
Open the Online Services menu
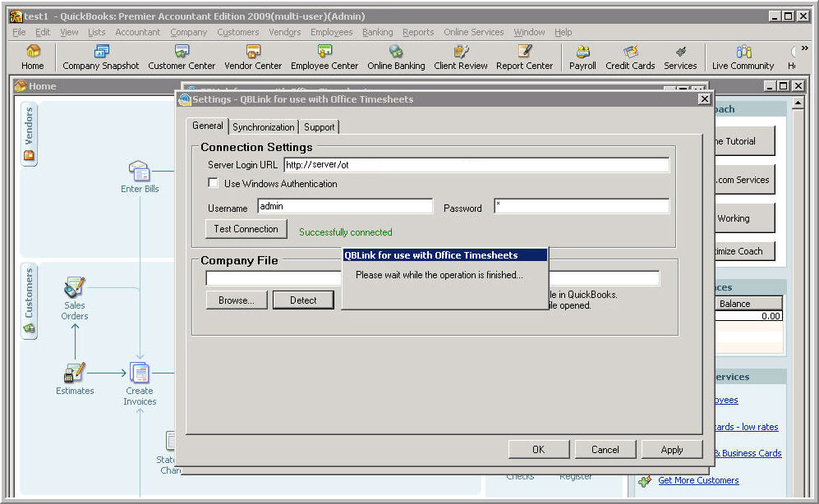474,32
